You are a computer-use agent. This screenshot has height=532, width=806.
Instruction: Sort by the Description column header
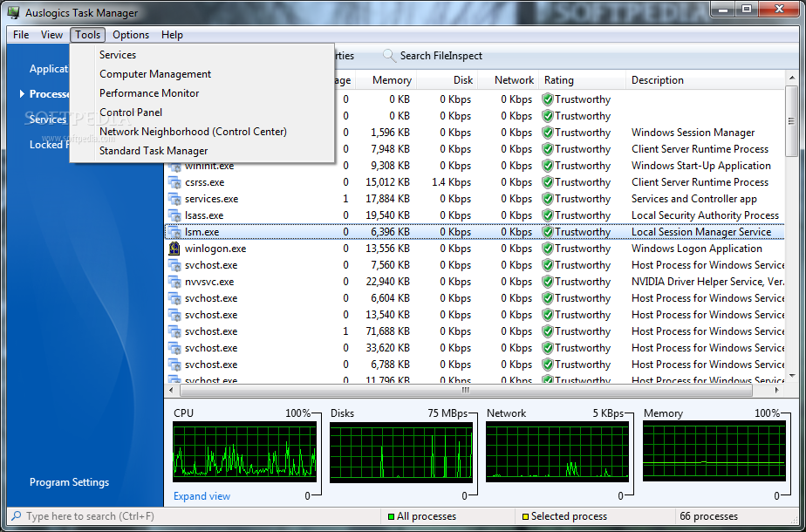705,79
